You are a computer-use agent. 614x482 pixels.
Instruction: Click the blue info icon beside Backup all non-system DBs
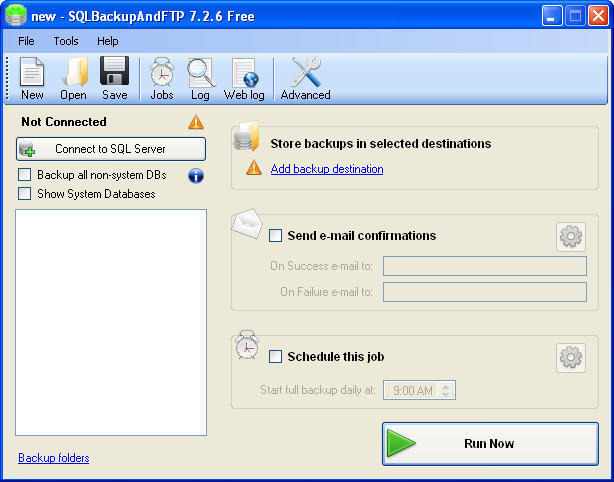point(196,176)
